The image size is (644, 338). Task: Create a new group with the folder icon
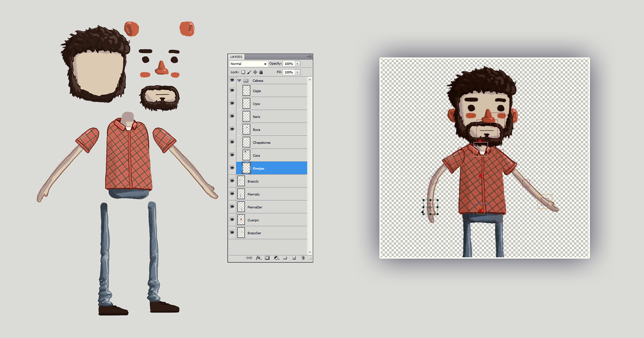point(286,258)
